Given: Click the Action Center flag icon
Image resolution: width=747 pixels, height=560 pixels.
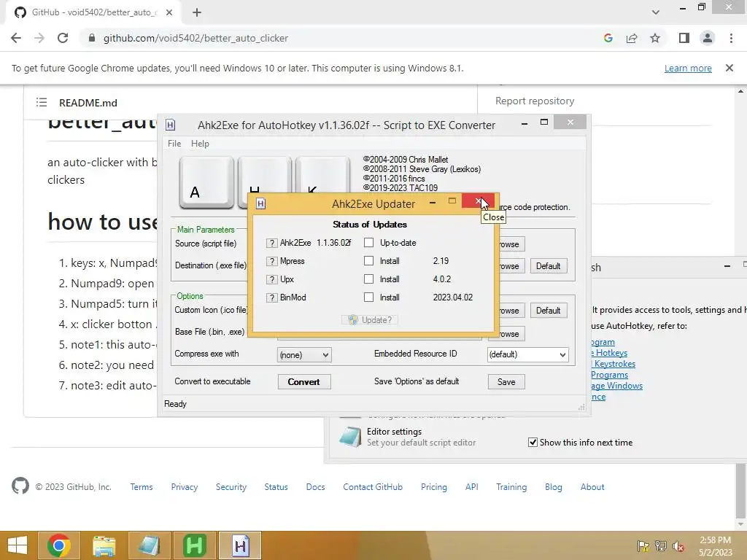Looking at the screenshot, I should tap(643, 547).
